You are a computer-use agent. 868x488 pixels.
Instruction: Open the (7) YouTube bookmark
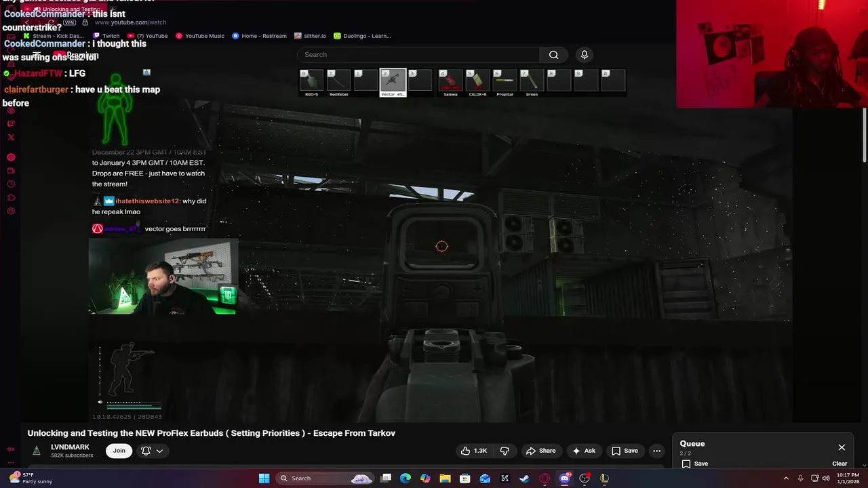148,36
